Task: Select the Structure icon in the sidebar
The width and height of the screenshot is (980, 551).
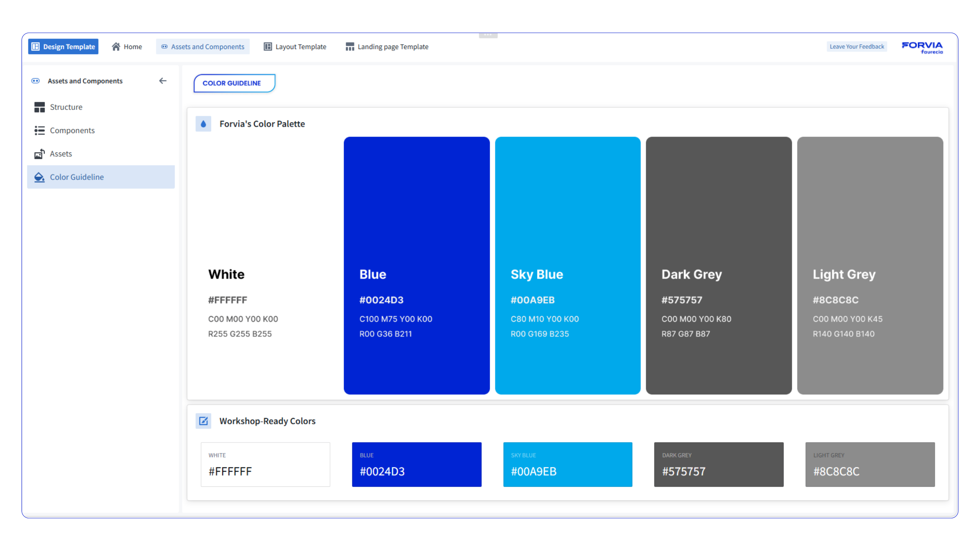Action: point(39,107)
